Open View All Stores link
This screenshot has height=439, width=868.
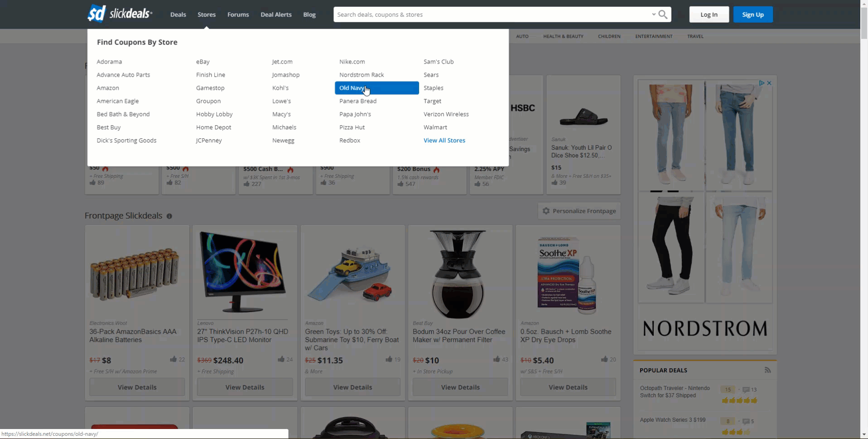(x=444, y=141)
